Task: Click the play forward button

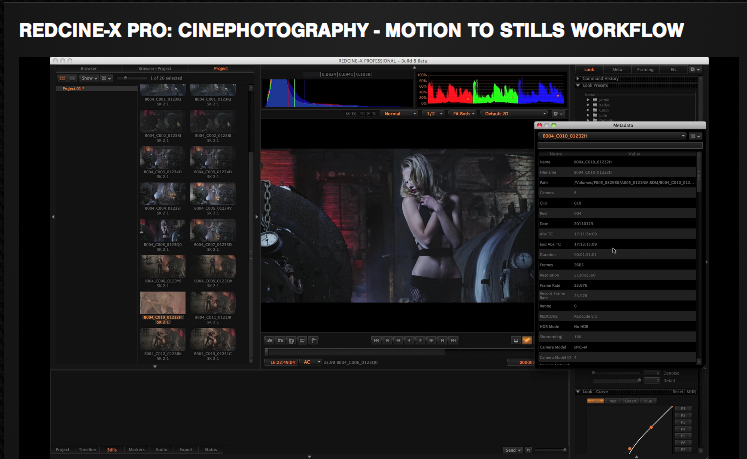Action: pos(420,340)
